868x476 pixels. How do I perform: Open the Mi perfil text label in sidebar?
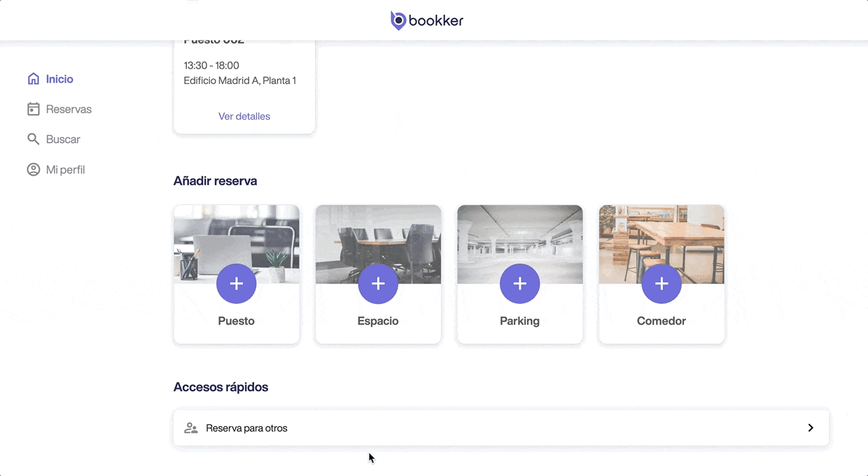point(65,169)
